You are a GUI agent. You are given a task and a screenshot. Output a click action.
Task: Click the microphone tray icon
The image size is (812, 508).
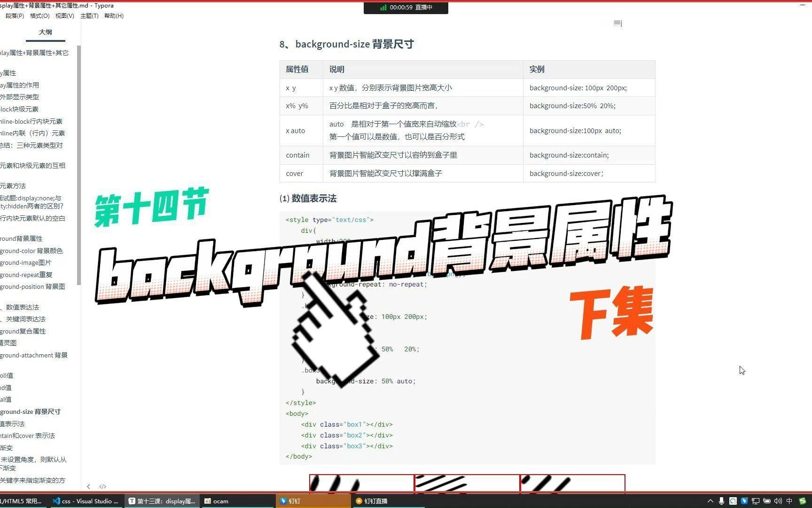(x=721, y=501)
